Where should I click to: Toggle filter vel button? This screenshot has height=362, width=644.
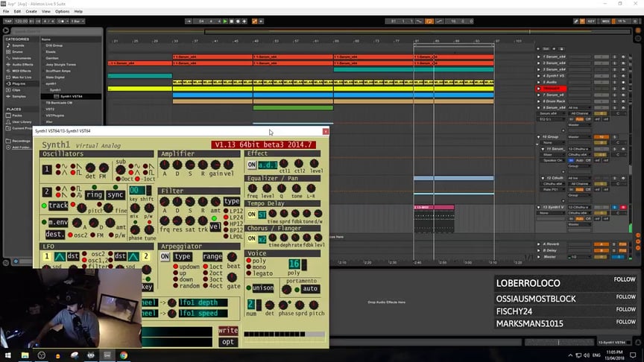215,226
